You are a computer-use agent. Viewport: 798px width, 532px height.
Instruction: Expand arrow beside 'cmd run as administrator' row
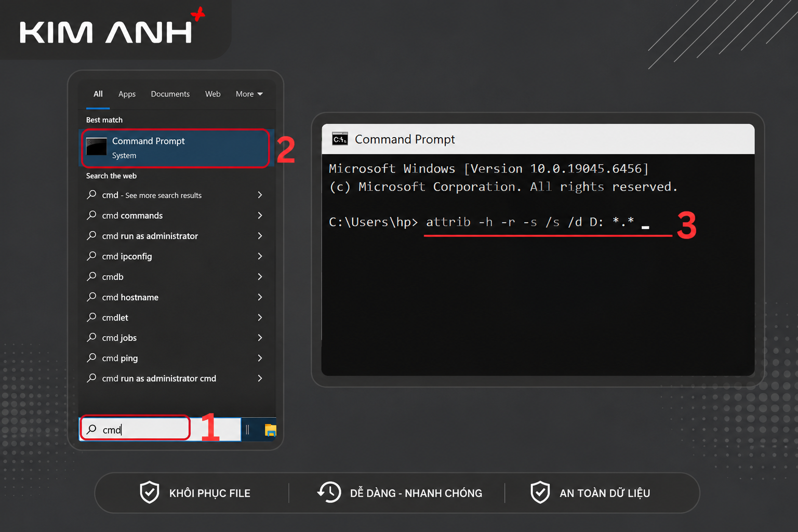(x=260, y=236)
